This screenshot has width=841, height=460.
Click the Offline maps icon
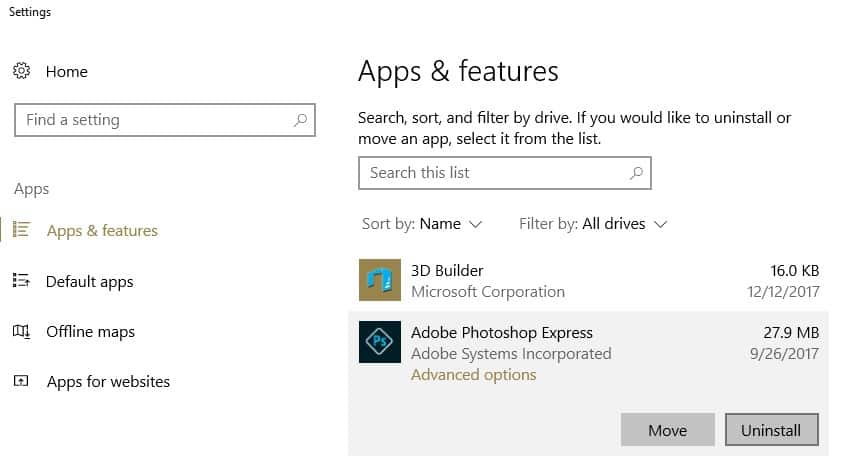[x=21, y=331]
